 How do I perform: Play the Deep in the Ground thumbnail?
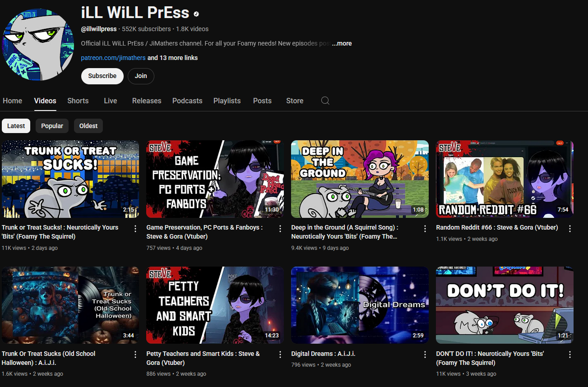(360, 179)
